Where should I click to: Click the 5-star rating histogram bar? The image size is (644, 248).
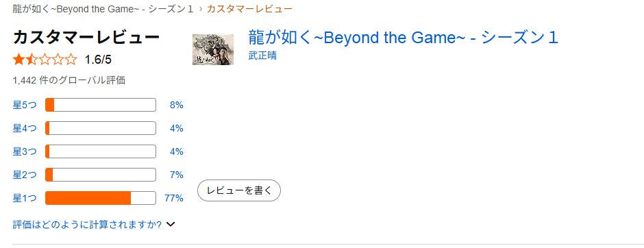101,105
